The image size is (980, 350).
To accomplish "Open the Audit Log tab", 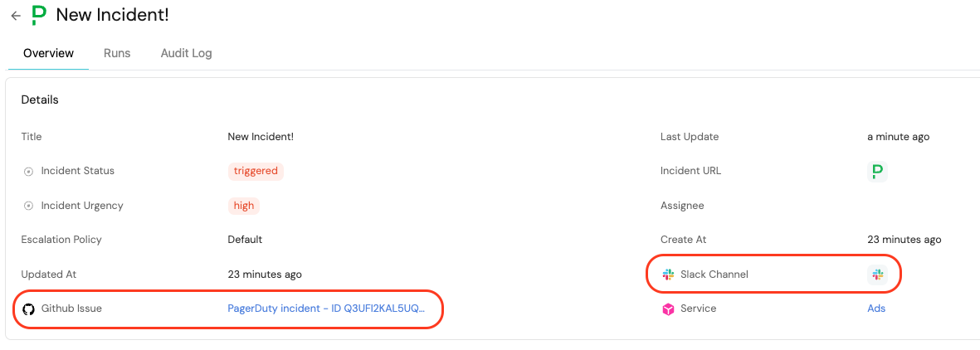I will (186, 53).
